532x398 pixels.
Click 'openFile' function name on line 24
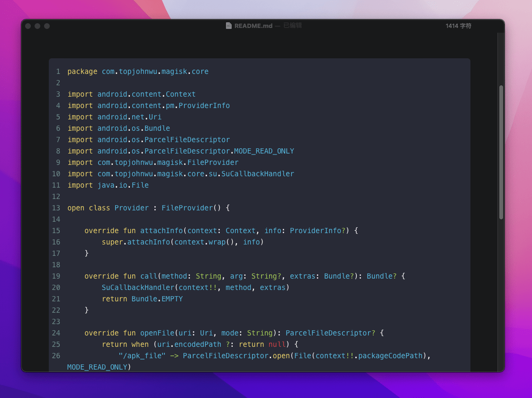tap(157, 333)
